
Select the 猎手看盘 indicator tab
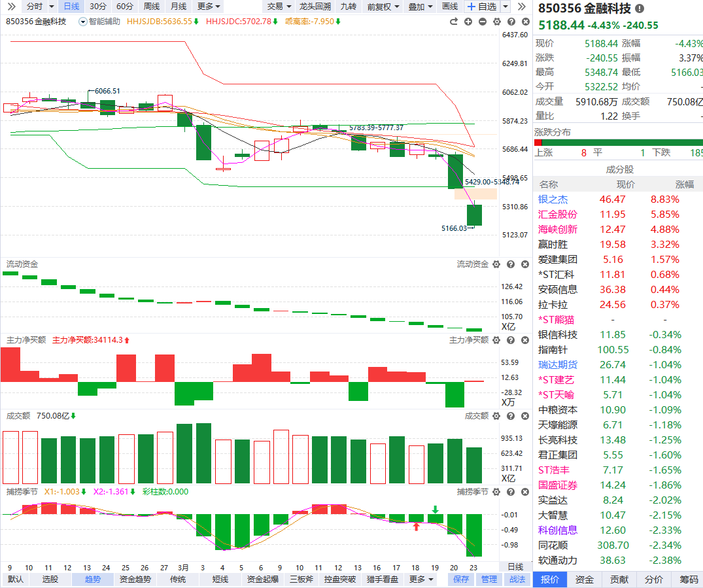pyautogui.click(x=383, y=579)
